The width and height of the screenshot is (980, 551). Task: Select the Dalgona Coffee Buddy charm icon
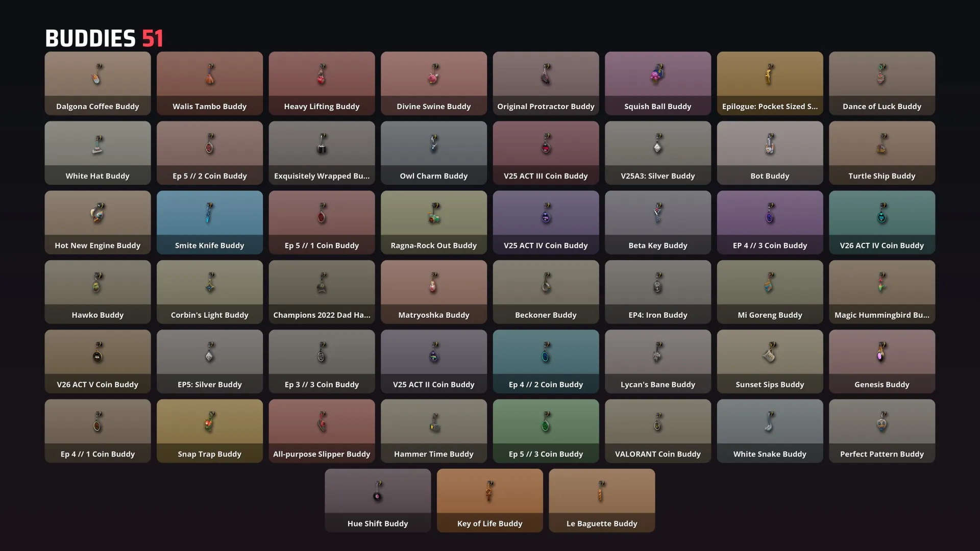tap(97, 74)
